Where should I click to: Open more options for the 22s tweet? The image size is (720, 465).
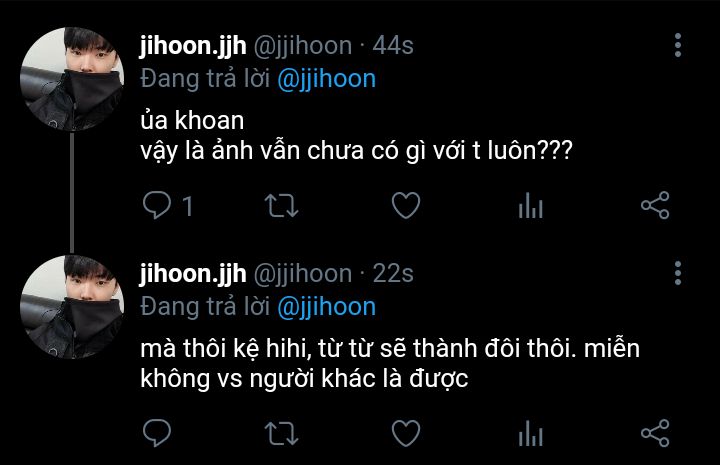pyautogui.click(x=678, y=273)
